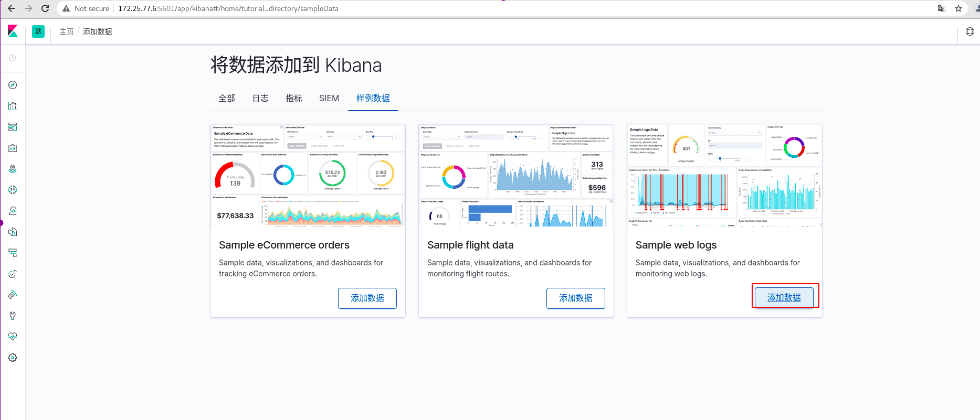Add Sample eCommerce orders data
The image size is (980, 420).
(367, 298)
